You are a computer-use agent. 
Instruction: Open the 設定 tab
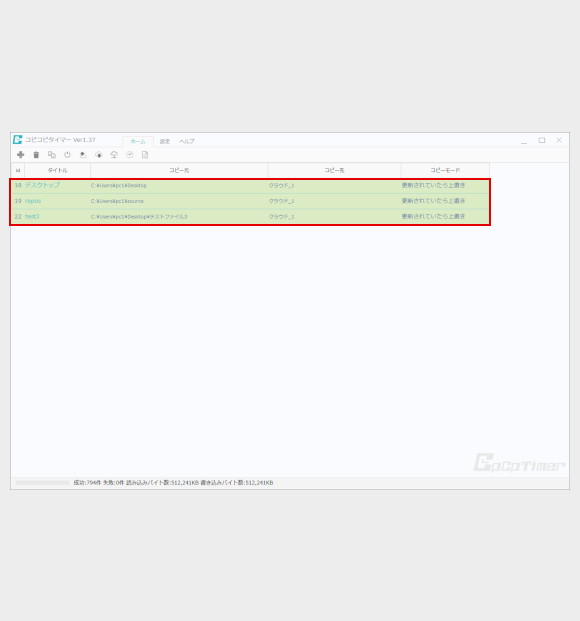point(165,141)
